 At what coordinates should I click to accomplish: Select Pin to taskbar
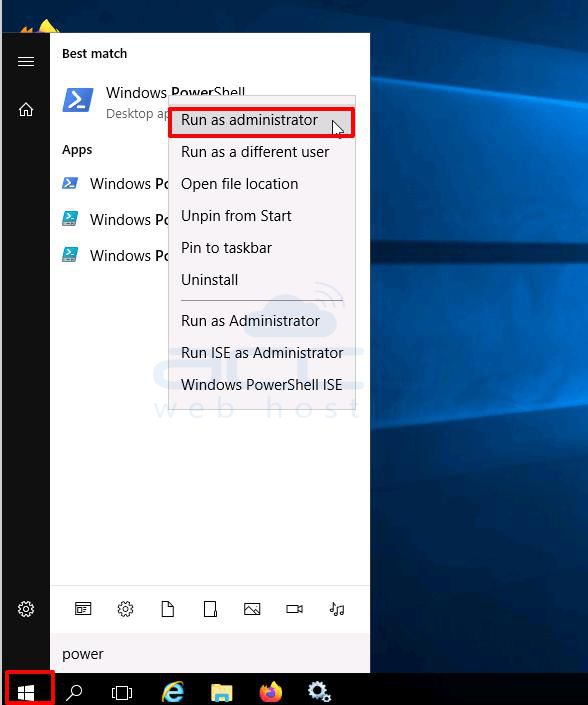(x=262, y=248)
